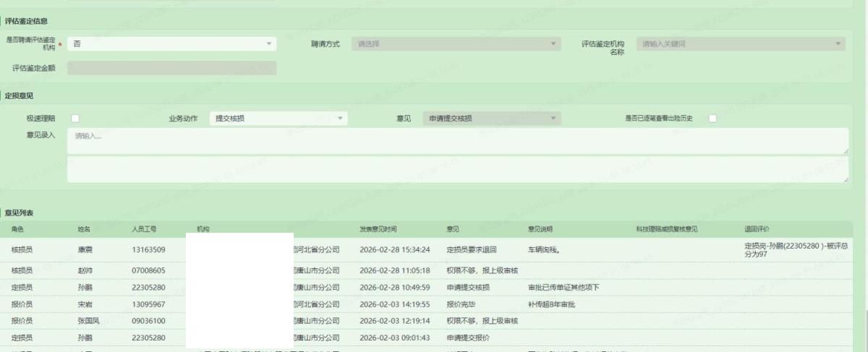Focus the 意见录入 text area

pos(456,140)
